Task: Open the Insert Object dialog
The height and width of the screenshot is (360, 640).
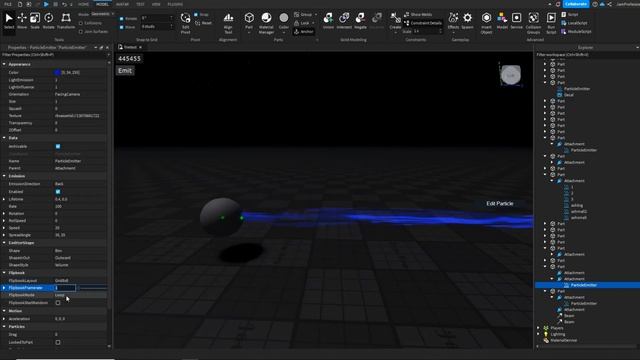Action: click(486, 23)
